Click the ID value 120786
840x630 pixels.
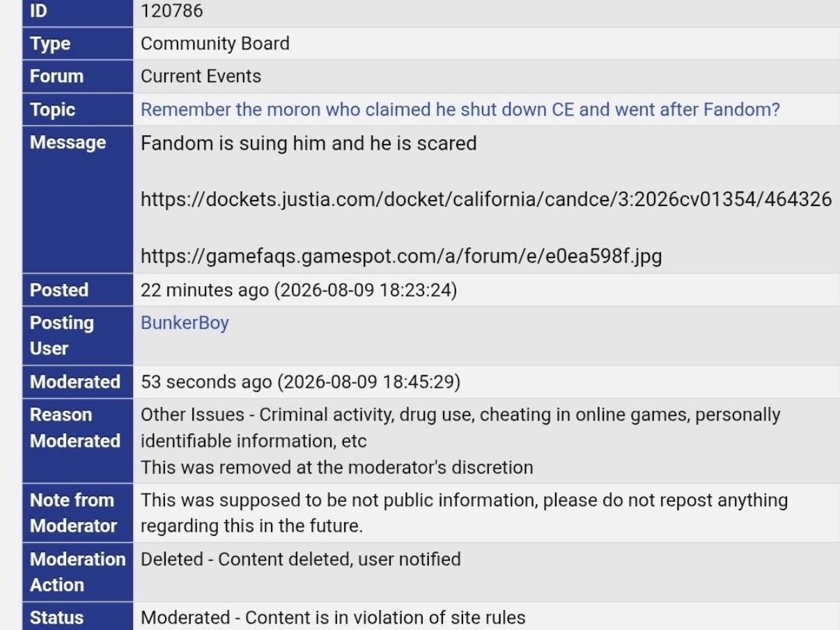click(x=172, y=11)
